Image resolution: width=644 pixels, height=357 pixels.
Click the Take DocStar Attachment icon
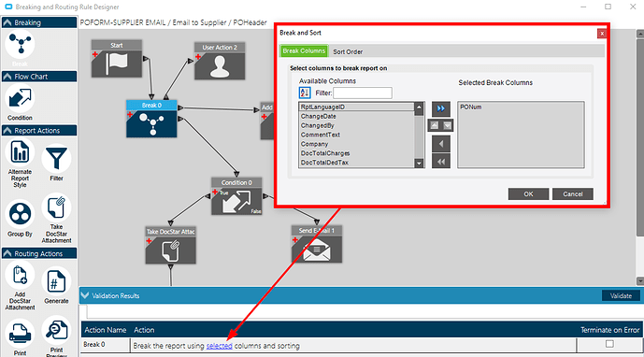click(x=56, y=207)
